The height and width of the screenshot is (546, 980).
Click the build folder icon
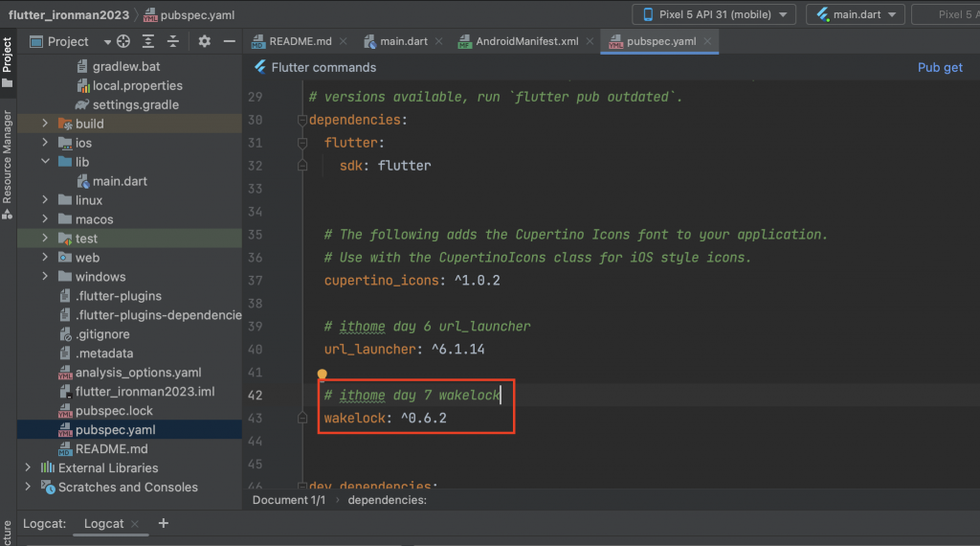(65, 124)
